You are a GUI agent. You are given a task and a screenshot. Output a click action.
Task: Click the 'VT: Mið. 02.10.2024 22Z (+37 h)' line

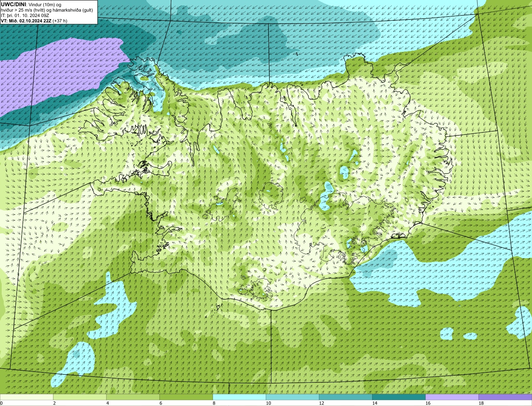coord(34,20)
